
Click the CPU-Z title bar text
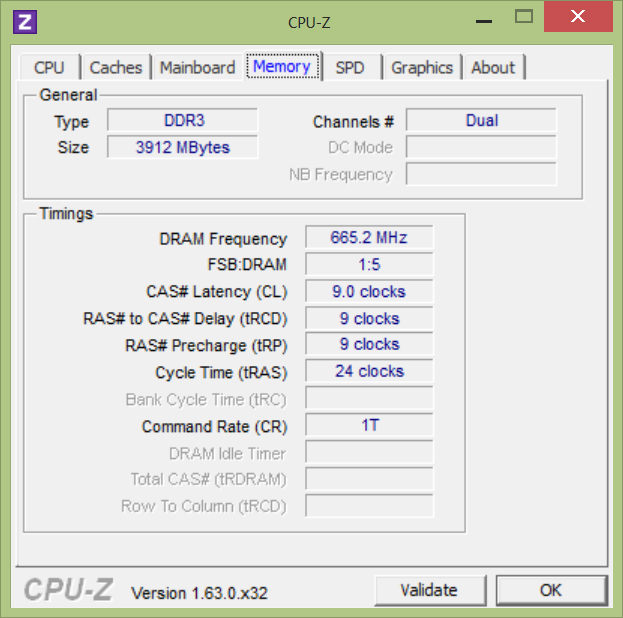coord(309,23)
